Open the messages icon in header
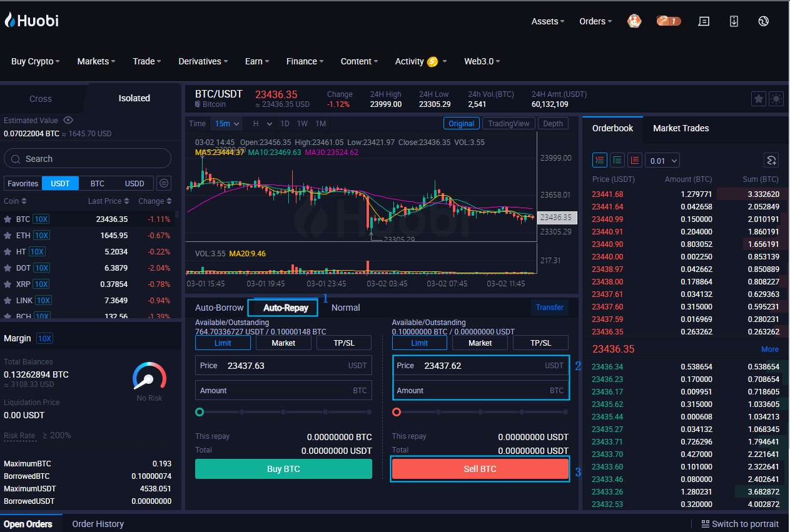The image size is (790, 532). coord(704,21)
